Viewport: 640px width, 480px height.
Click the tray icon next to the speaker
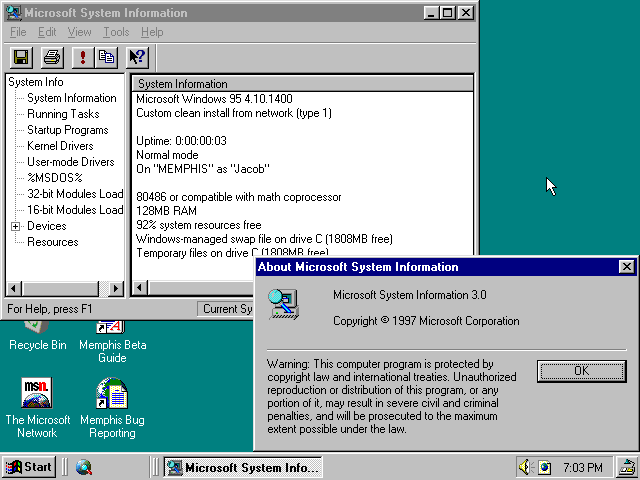pos(544,467)
